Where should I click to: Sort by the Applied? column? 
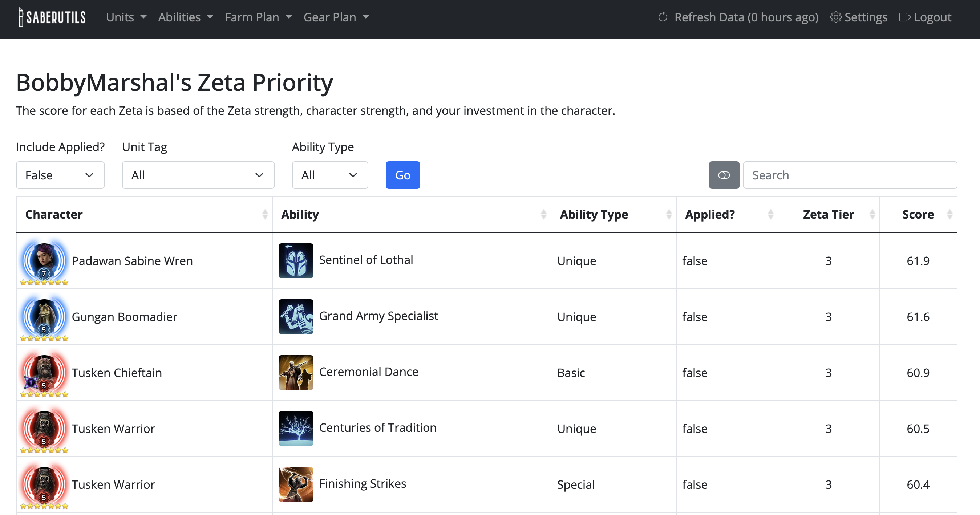click(x=727, y=215)
